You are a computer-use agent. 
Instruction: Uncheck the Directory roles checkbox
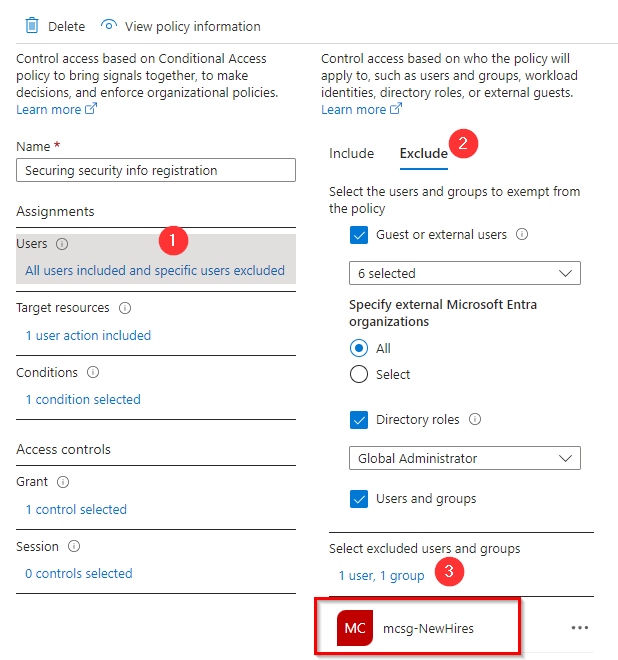360,420
